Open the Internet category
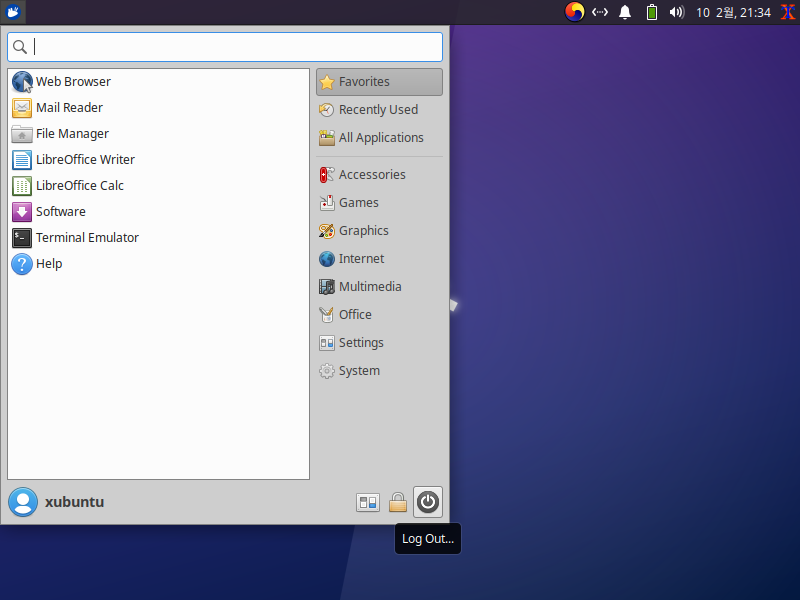The height and width of the screenshot is (600, 800). (x=379, y=259)
